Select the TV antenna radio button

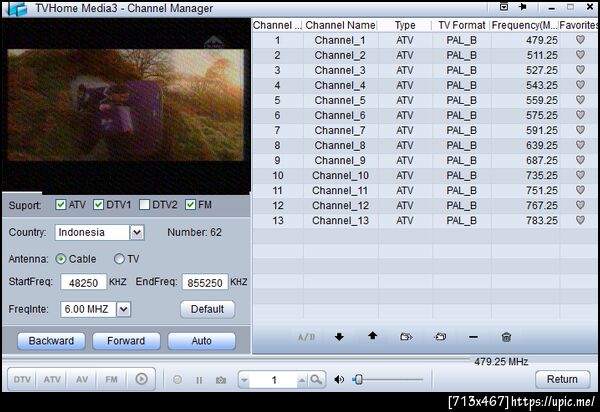[119, 259]
